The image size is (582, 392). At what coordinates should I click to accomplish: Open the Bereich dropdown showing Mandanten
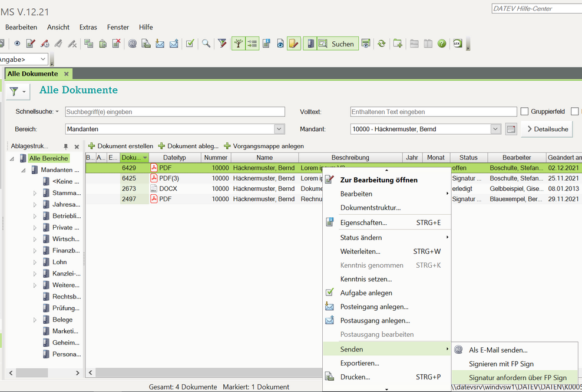pyautogui.click(x=279, y=129)
